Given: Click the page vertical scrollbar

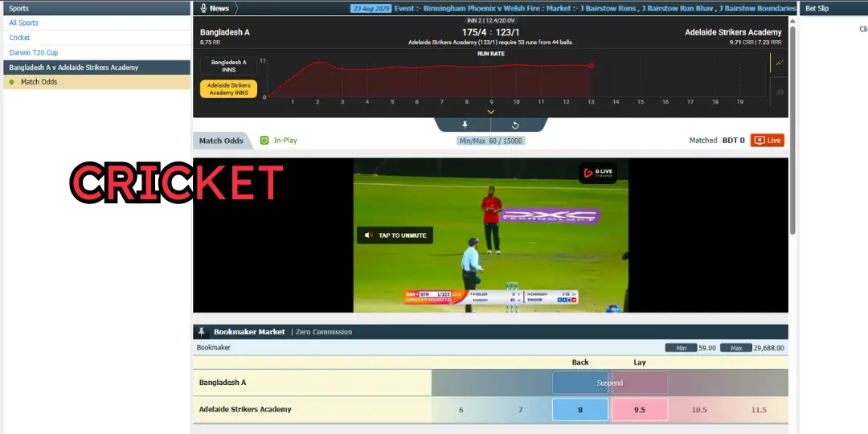Looking at the screenshot, I should [x=792, y=130].
